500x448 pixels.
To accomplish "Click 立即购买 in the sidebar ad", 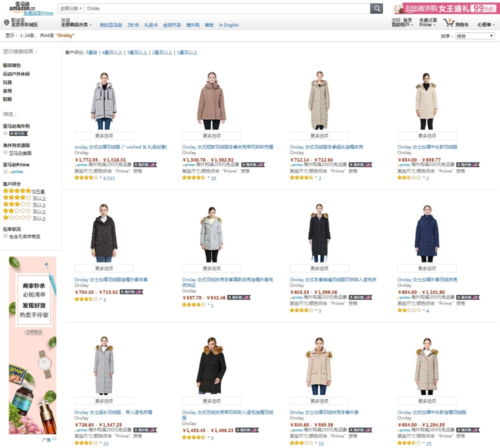I will 33,332.
